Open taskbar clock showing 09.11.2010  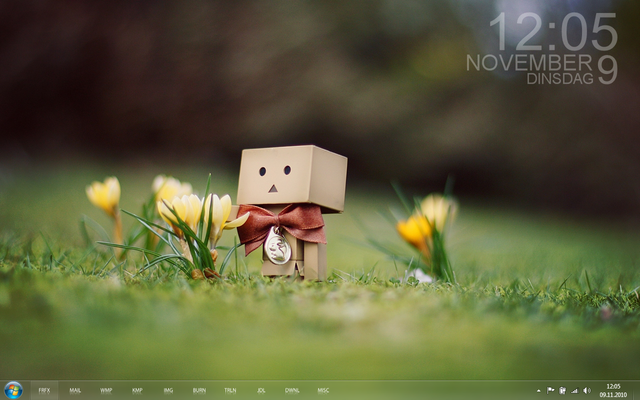click(x=613, y=391)
